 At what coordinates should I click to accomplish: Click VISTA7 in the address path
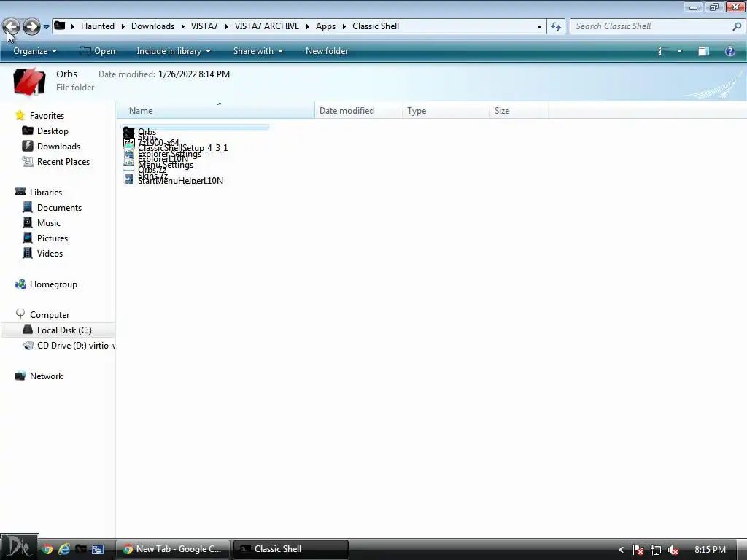click(x=204, y=26)
